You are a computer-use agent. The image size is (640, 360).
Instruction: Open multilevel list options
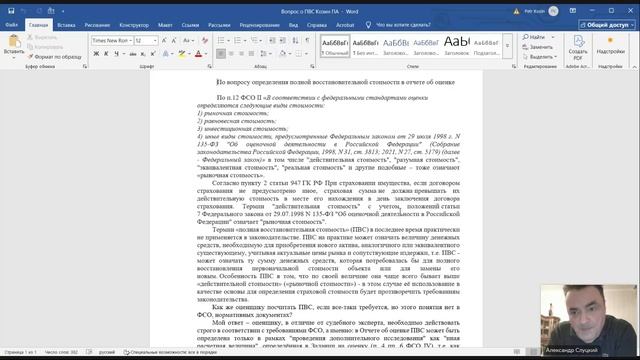(256, 40)
